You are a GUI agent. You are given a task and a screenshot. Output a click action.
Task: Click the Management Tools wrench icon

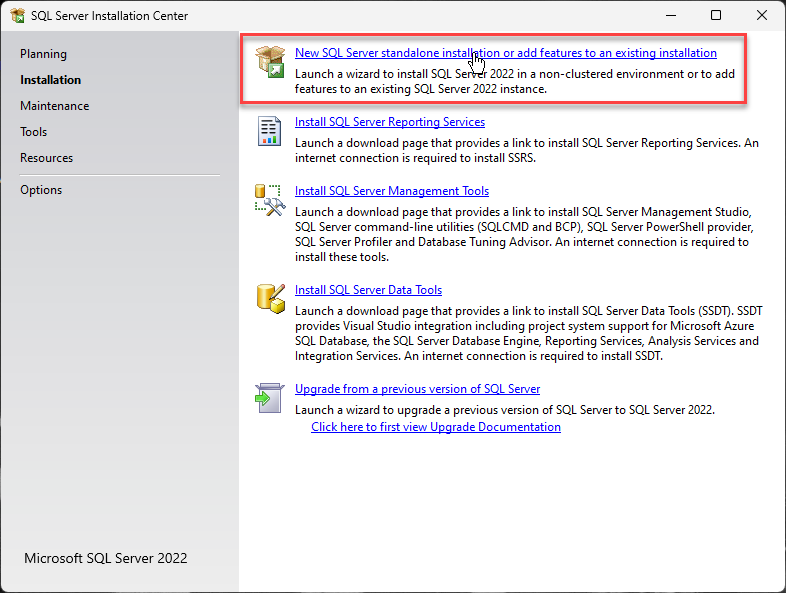(270, 200)
